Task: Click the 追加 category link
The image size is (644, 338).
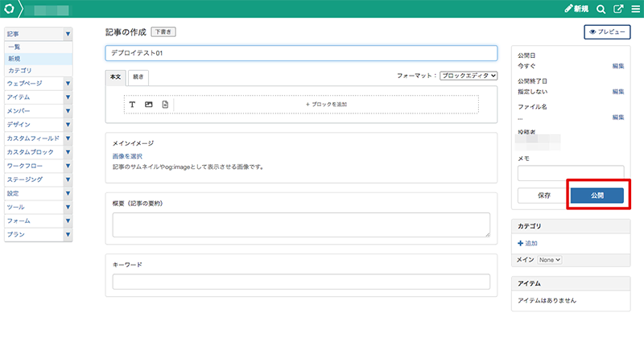Action: tap(530, 243)
